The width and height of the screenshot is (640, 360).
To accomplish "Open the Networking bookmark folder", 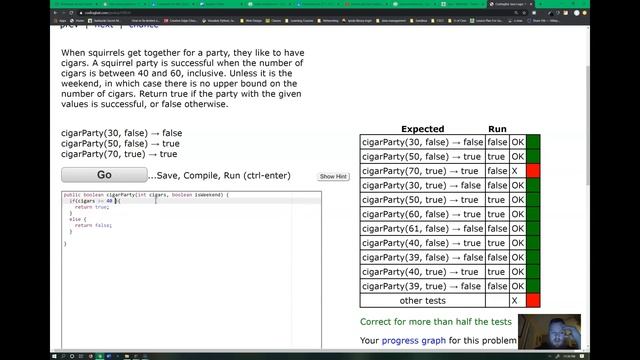I will pyautogui.click(x=328, y=20).
